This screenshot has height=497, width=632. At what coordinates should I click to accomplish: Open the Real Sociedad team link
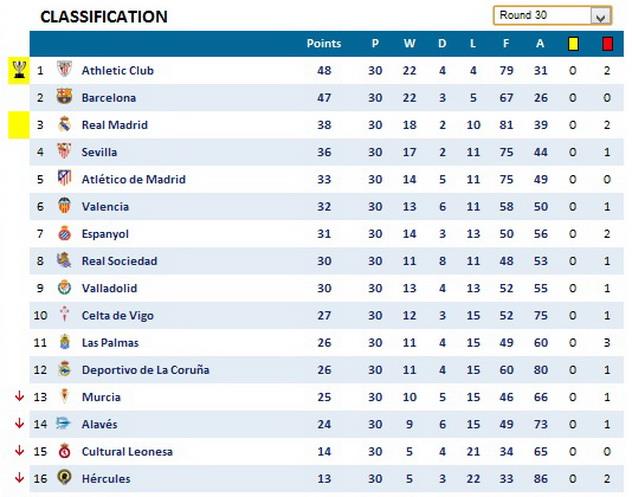click(x=119, y=261)
